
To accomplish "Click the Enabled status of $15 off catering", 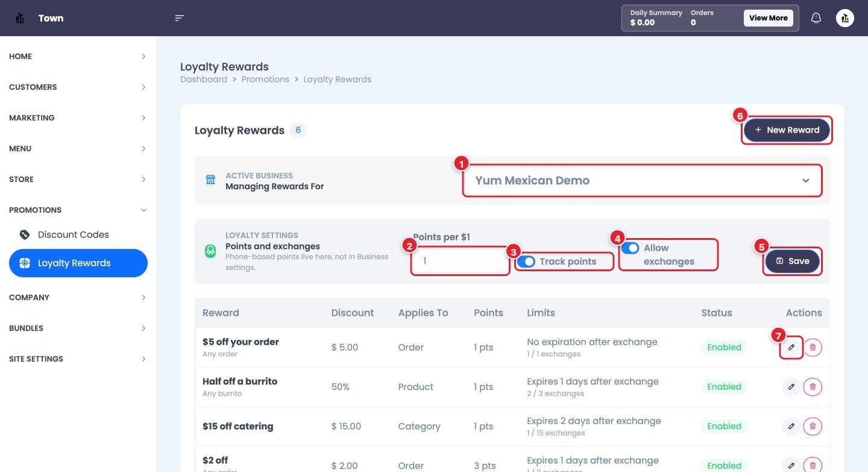I will pyautogui.click(x=724, y=426).
